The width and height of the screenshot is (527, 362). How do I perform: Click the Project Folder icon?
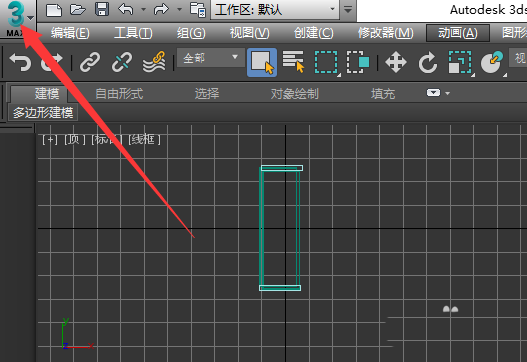click(x=198, y=9)
